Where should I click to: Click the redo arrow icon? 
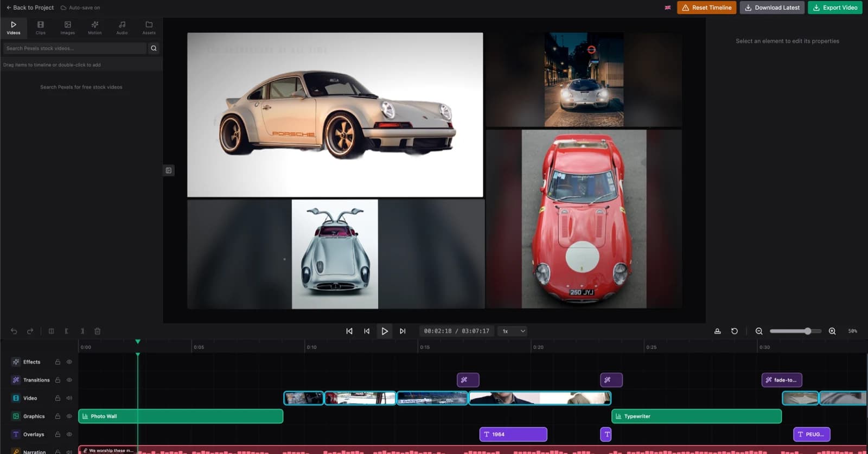[x=30, y=331]
